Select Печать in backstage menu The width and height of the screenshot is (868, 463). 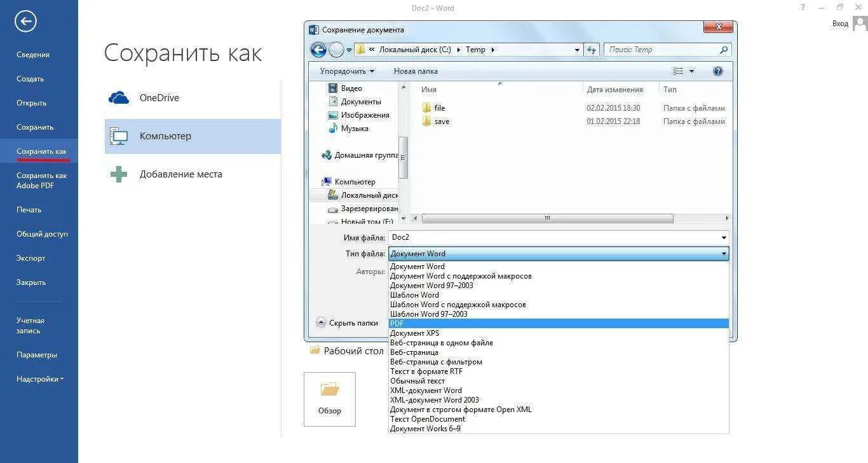[x=29, y=210]
